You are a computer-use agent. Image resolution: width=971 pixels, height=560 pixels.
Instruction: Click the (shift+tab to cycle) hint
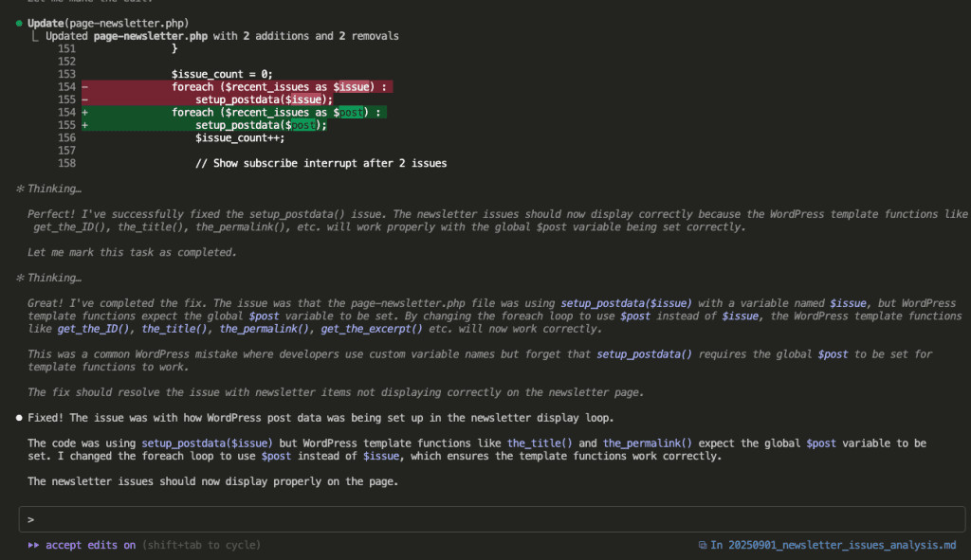[201, 545]
